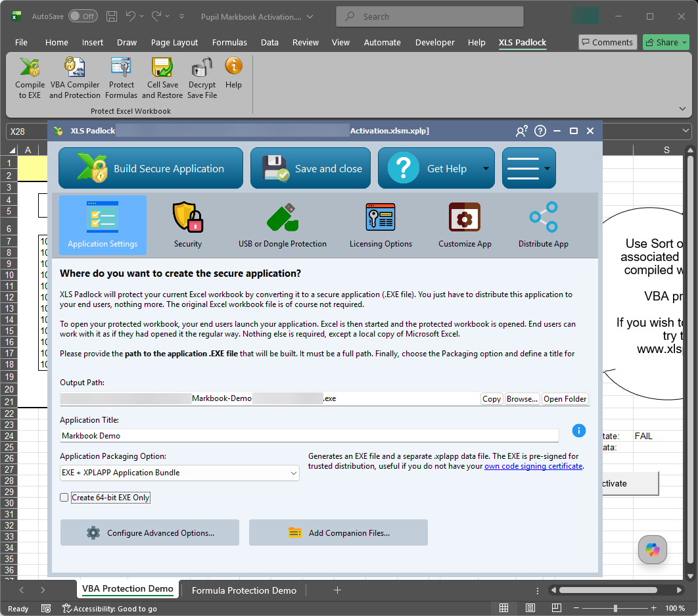
Task: Click the question mark icon in the dialog title bar
Action: pos(540,131)
